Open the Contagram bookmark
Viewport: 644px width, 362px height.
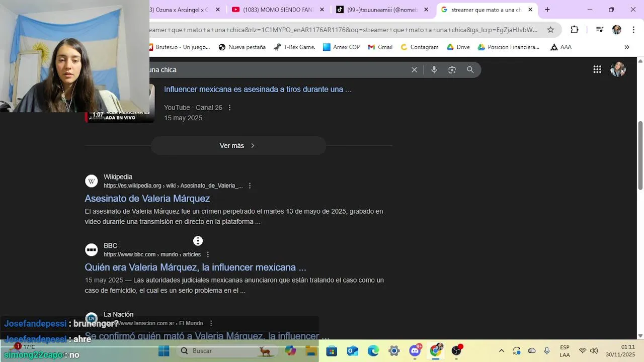pos(419,47)
